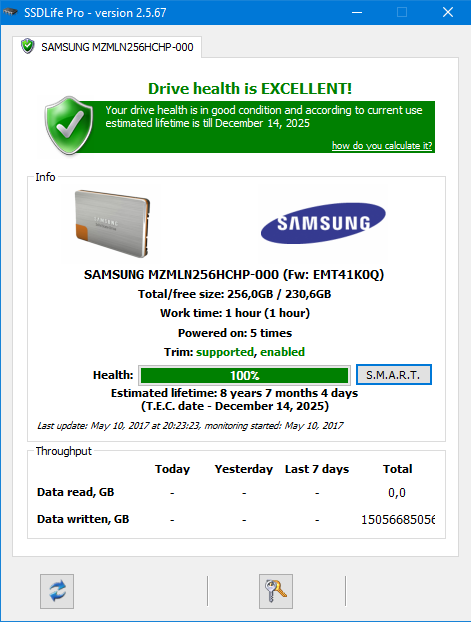Click the Data read total value 0,0

pyautogui.click(x=397, y=493)
